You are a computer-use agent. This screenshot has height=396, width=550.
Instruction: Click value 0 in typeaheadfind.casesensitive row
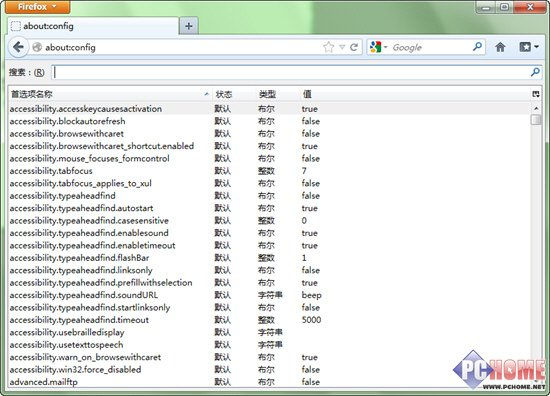point(304,221)
